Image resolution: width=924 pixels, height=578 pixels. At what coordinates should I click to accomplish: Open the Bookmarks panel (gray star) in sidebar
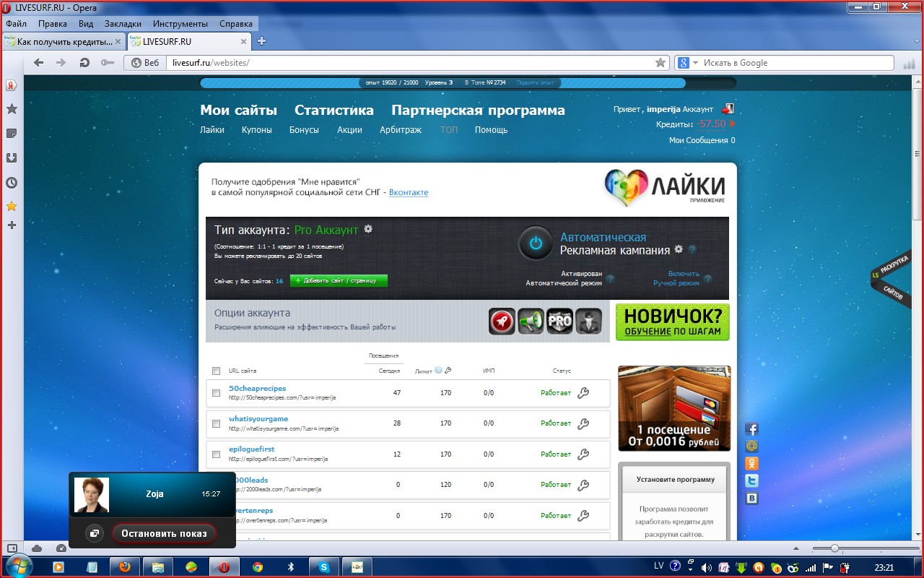(12, 109)
